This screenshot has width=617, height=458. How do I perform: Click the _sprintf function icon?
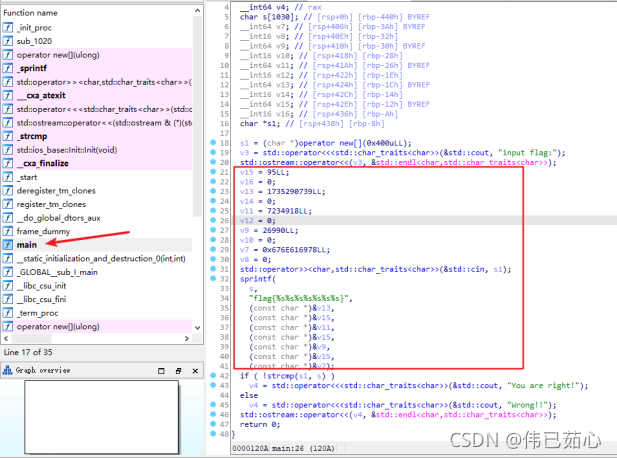(x=7, y=68)
